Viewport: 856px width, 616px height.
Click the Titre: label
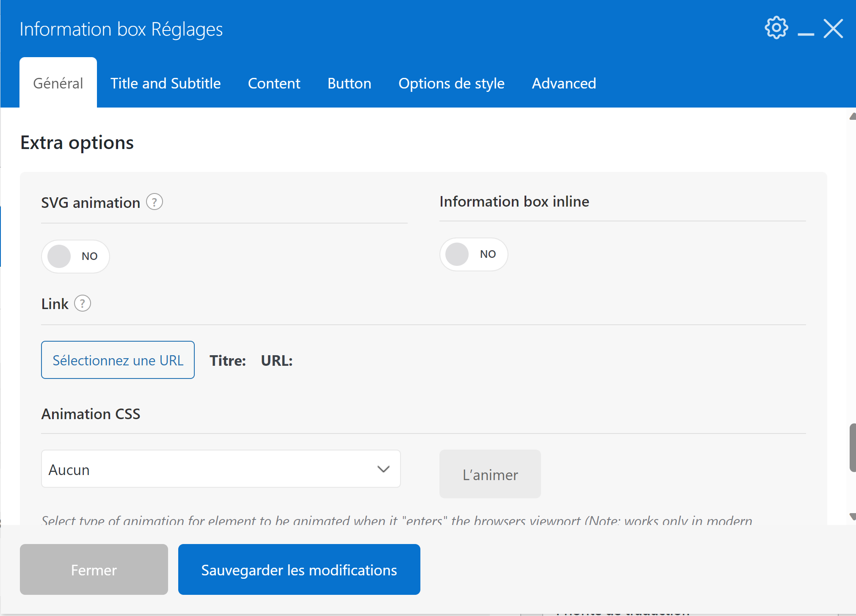pyautogui.click(x=228, y=360)
